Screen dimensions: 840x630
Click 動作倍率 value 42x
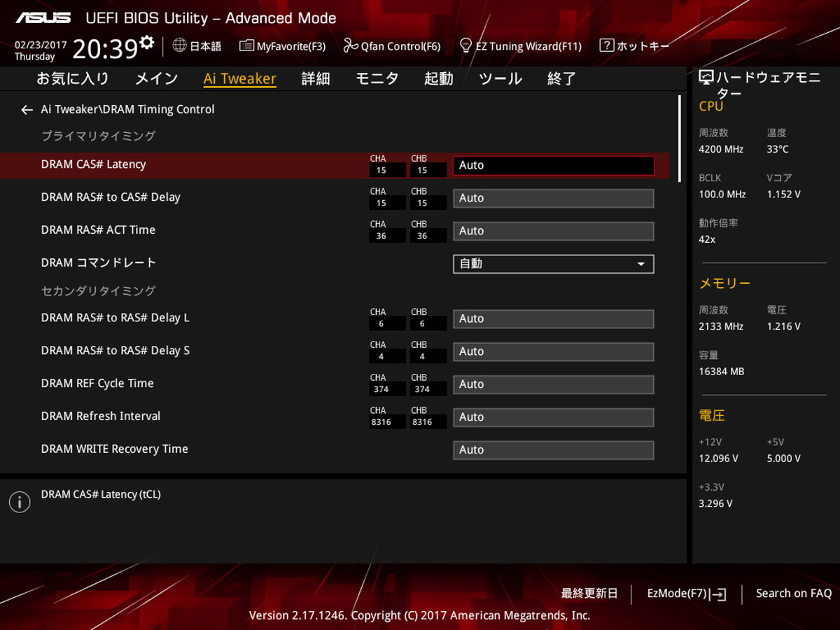[x=707, y=239]
